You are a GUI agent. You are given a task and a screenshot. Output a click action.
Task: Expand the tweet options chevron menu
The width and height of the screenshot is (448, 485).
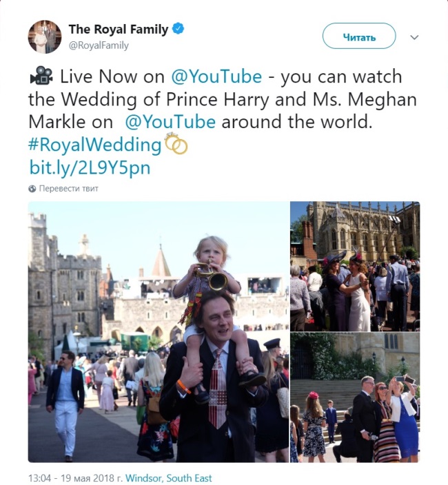[x=414, y=37]
